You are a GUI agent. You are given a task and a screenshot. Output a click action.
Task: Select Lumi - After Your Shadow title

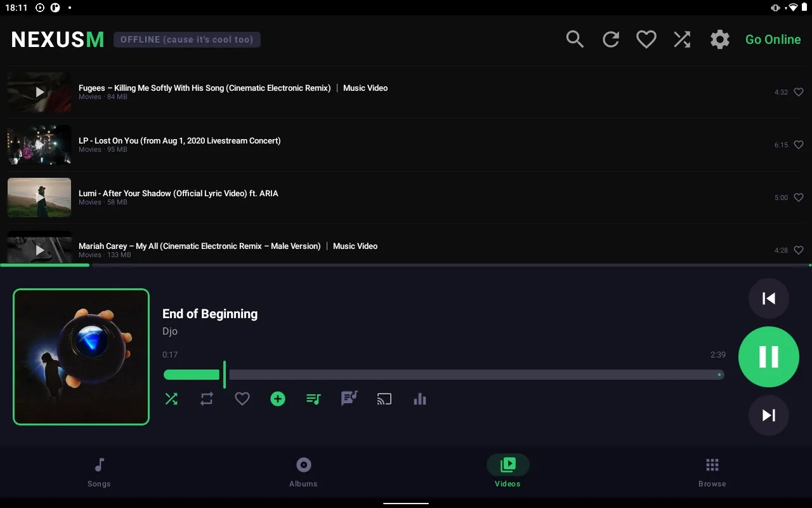pyautogui.click(x=178, y=194)
